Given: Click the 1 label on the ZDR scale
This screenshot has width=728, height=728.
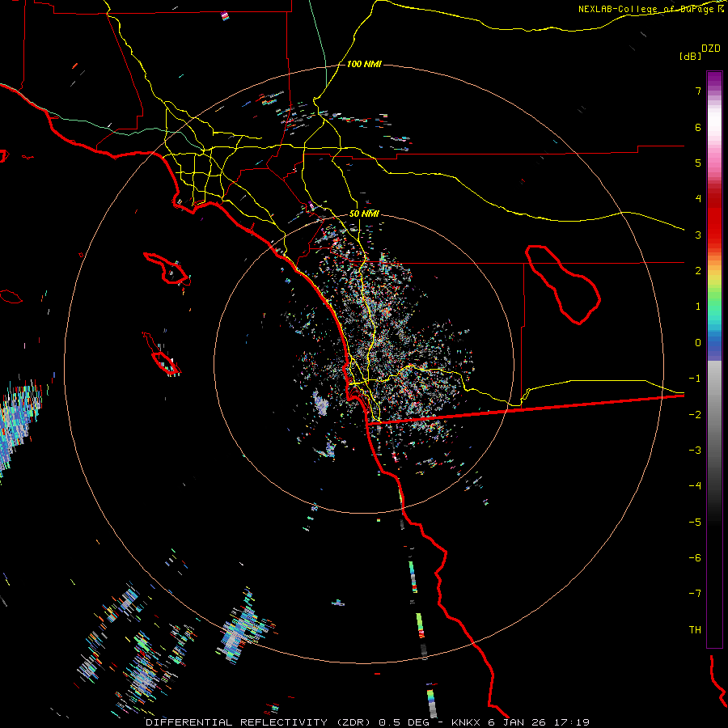Looking at the screenshot, I should point(698,307).
